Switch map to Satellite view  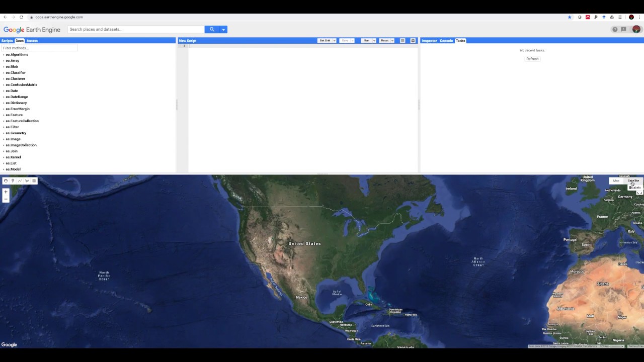(633, 180)
